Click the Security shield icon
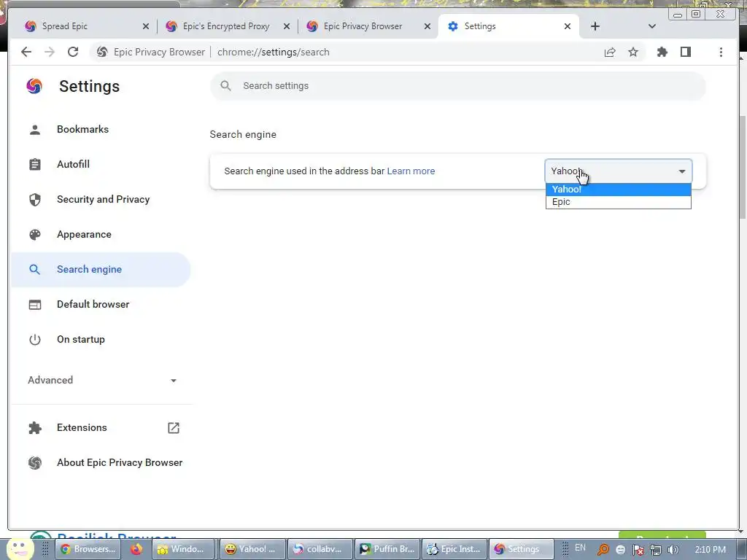Image resolution: width=747 pixels, height=560 pixels. click(x=35, y=200)
